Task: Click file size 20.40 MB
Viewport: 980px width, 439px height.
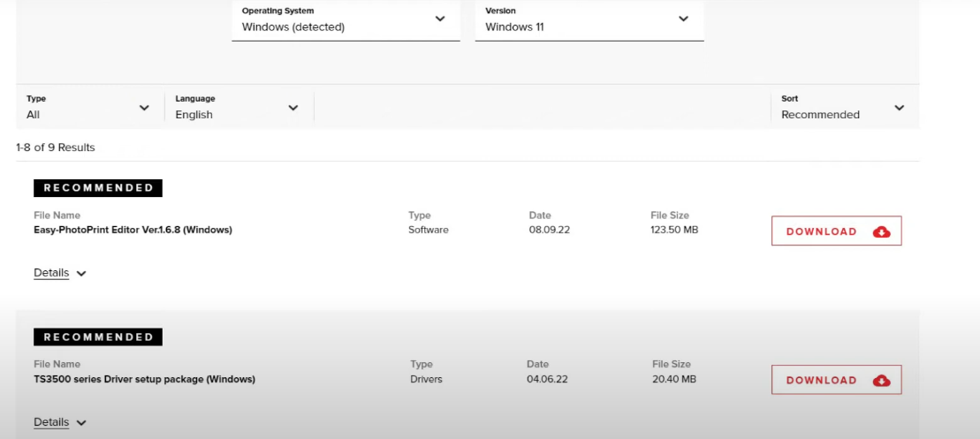Action: [x=674, y=379]
